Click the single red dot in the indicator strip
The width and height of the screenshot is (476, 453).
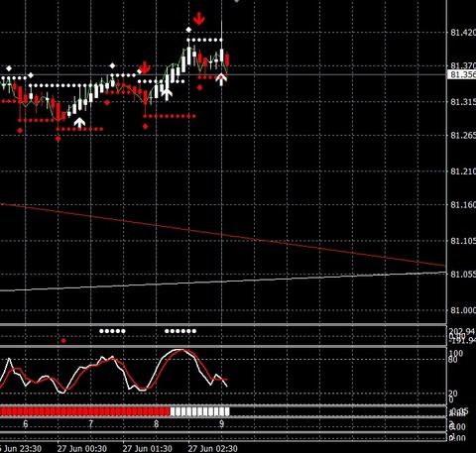(x=63, y=341)
